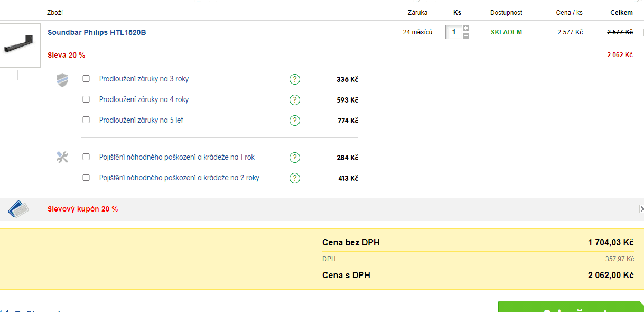Open help for 4-year warranty extension

pyautogui.click(x=295, y=100)
